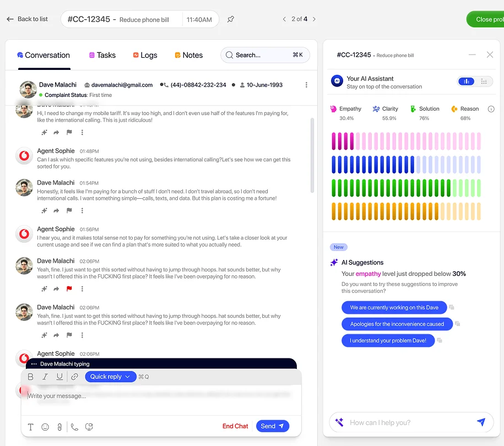This screenshot has width=504, height=446.
Task: Open options for the second 02:06PM message
Action: (x=82, y=335)
